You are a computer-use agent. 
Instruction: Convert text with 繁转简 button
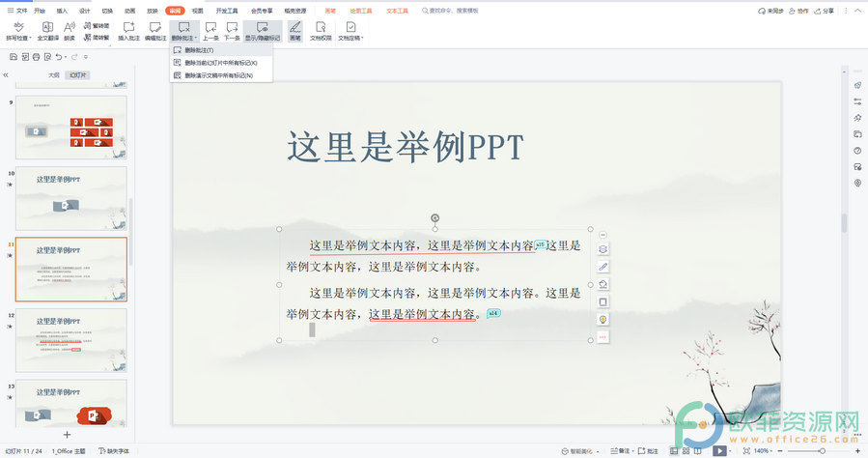97,25
